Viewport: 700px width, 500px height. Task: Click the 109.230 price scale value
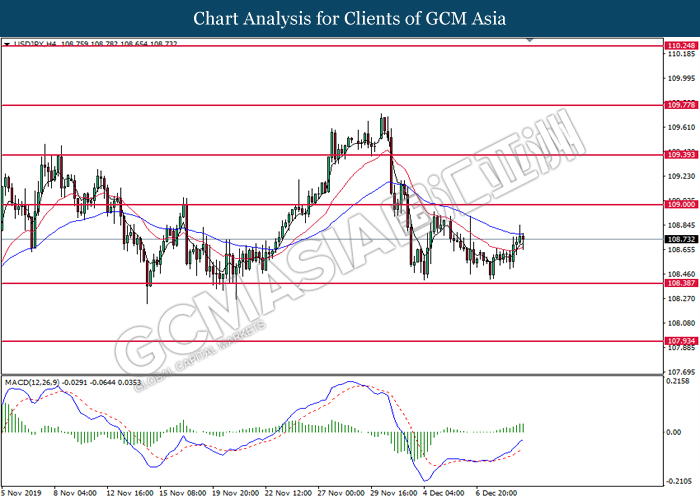pyautogui.click(x=681, y=176)
